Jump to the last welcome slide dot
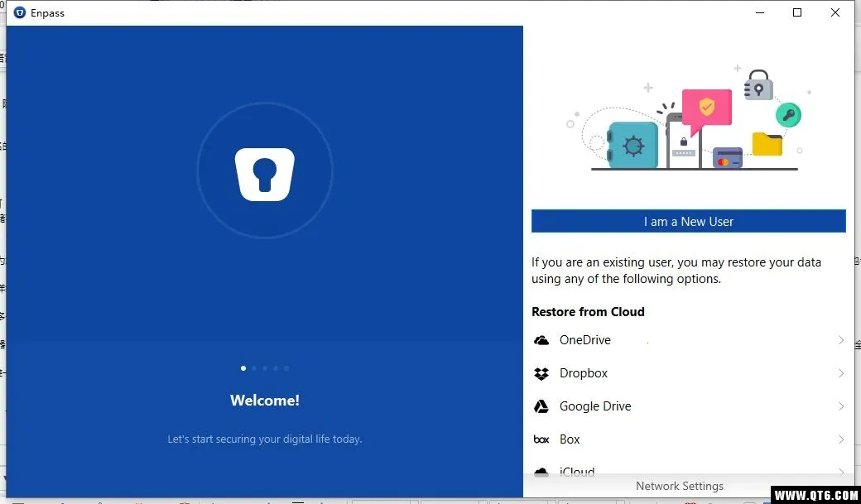 [x=286, y=368]
